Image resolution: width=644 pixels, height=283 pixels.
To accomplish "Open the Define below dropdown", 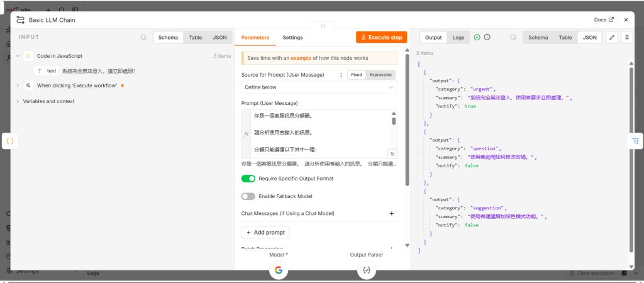I will 319,87.
